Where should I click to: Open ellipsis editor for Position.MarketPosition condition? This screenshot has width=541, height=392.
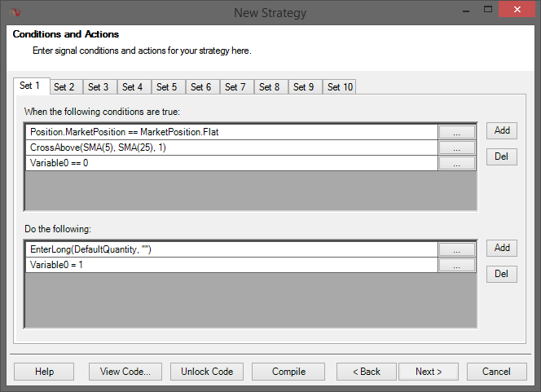coord(456,132)
